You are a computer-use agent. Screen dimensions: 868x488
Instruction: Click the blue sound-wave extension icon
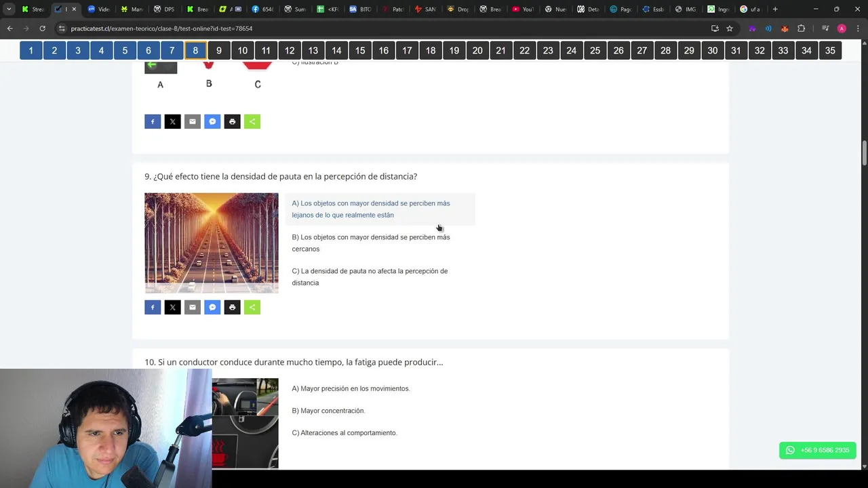(x=768, y=28)
